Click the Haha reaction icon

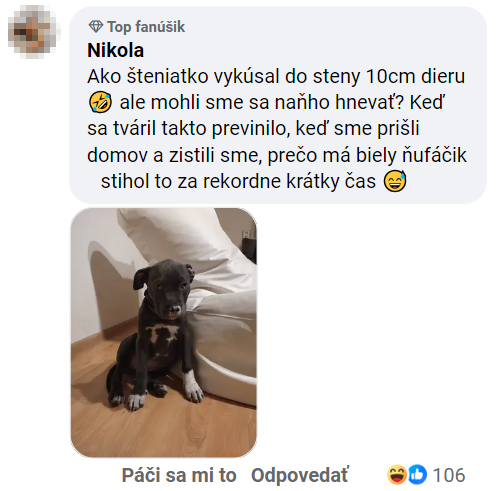pos(397,475)
